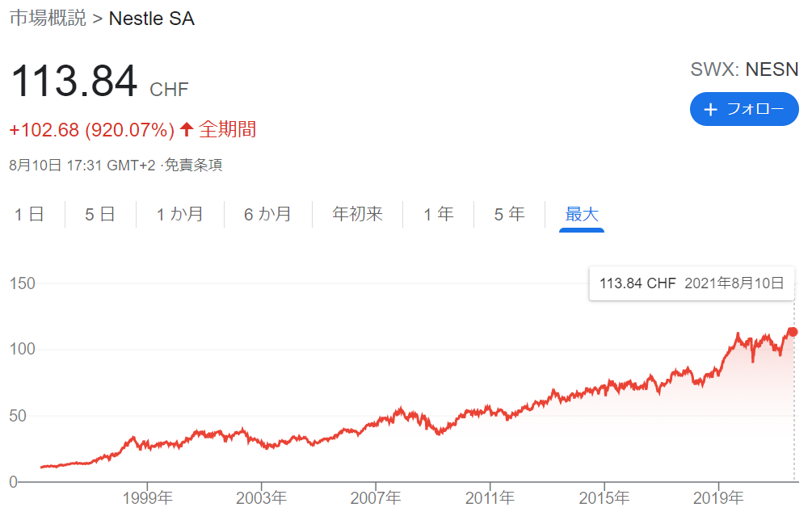The image size is (812, 516).
Task: Open the 市場概説 breadcrumb link
Action: pos(48,18)
